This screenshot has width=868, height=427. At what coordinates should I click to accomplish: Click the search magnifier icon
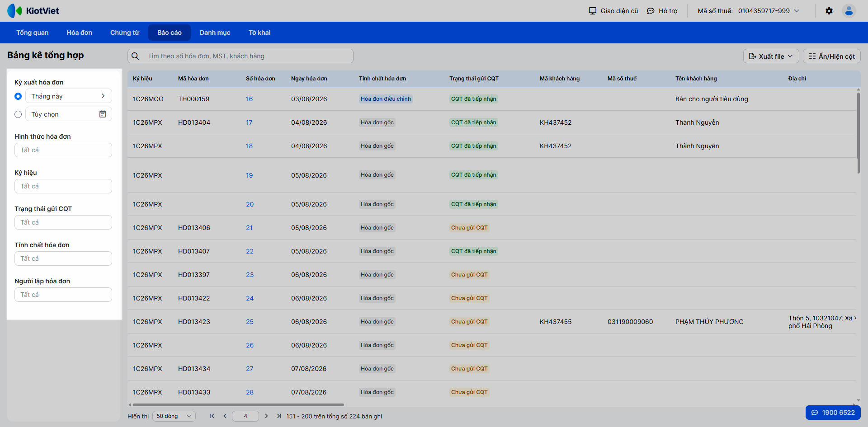(135, 56)
